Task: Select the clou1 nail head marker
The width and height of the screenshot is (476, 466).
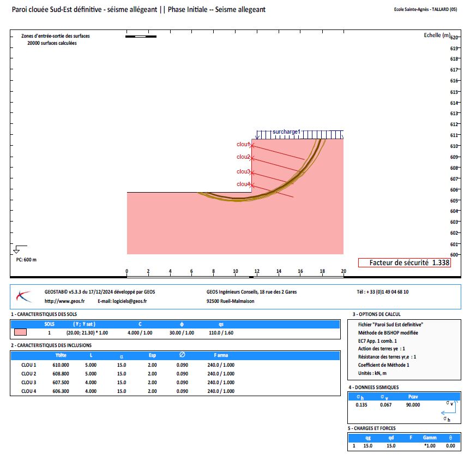Action: pyautogui.click(x=252, y=145)
